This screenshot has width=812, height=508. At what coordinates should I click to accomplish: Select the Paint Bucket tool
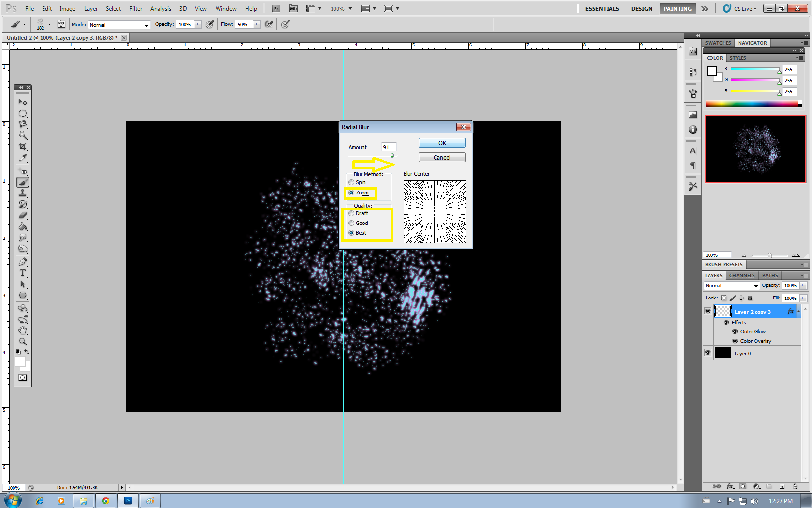click(23, 227)
